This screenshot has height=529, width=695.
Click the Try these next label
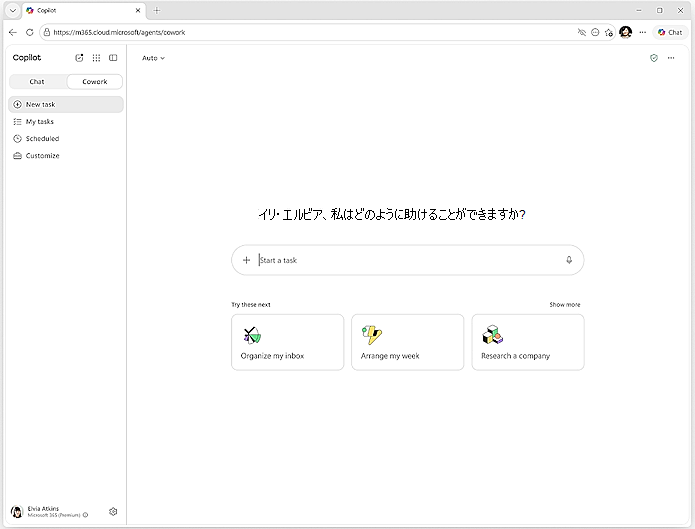[251, 305]
